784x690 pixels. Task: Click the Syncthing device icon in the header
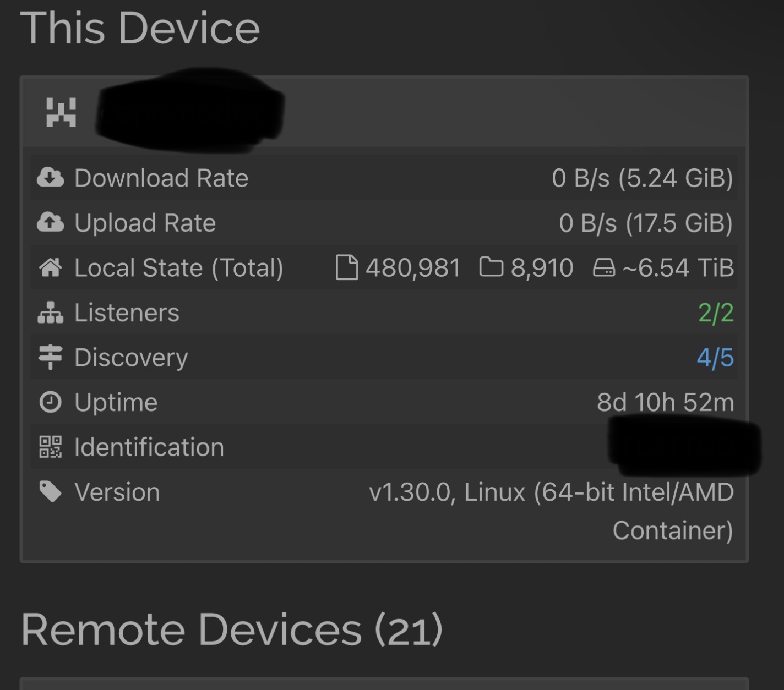click(x=61, y=112)
